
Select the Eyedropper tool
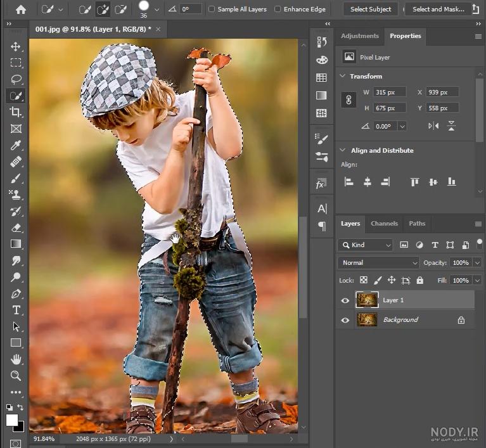pos(15,144)
